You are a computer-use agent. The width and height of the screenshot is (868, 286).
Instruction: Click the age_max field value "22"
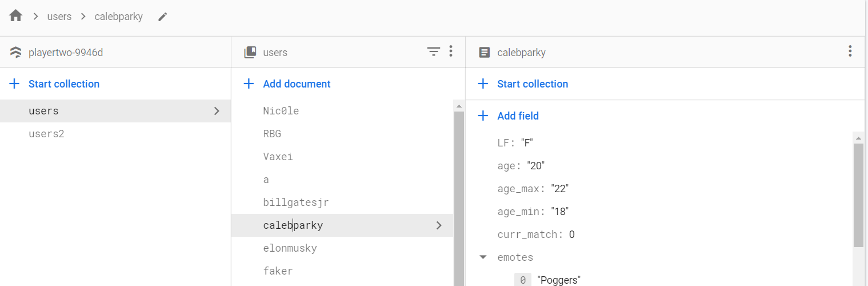coord(560,189)
